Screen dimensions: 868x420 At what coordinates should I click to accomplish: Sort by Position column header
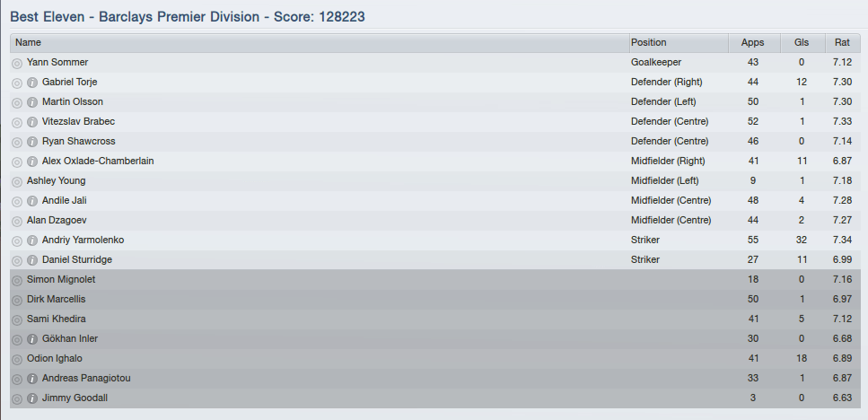[678, 42]
